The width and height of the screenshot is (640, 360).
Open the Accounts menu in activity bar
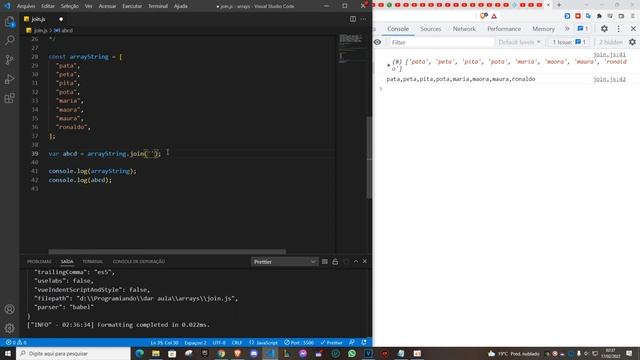9,309
